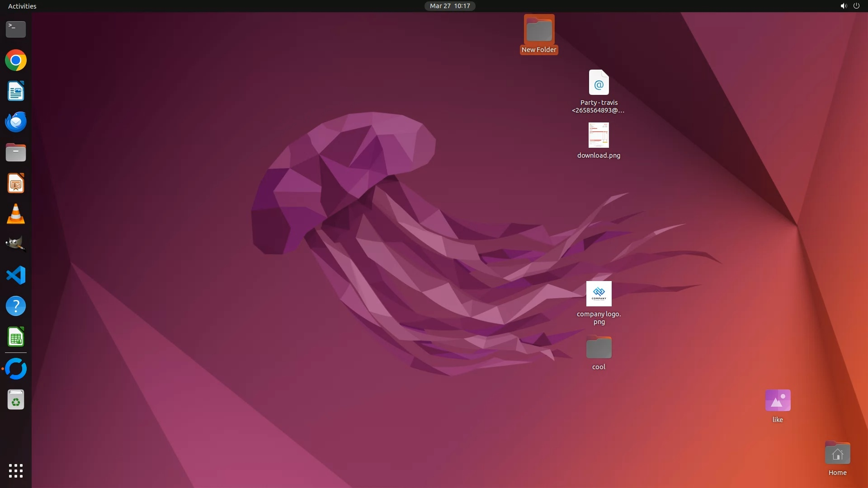This screenshot has width=868, height=488.
Task: Open the power menu icon
Action: 856,6
